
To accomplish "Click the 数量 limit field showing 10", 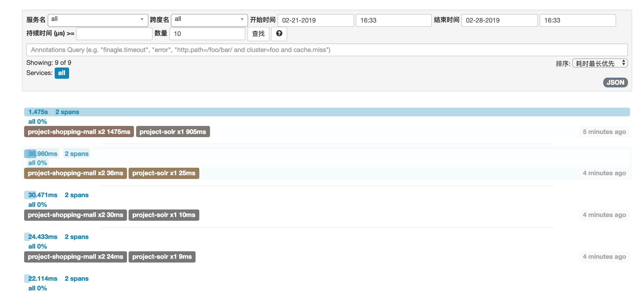I will pyautogui.click(x=207, y=34).
